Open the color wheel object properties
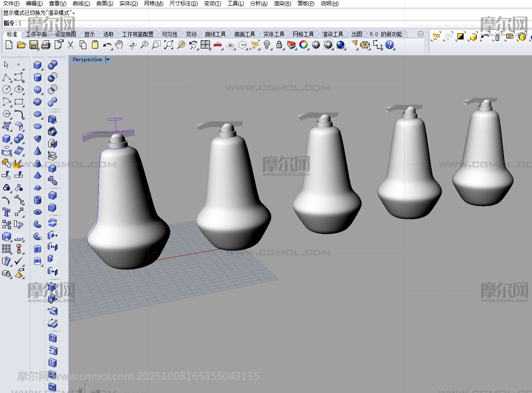This screenshot has width=532, height=393. [x=303, y=45]
